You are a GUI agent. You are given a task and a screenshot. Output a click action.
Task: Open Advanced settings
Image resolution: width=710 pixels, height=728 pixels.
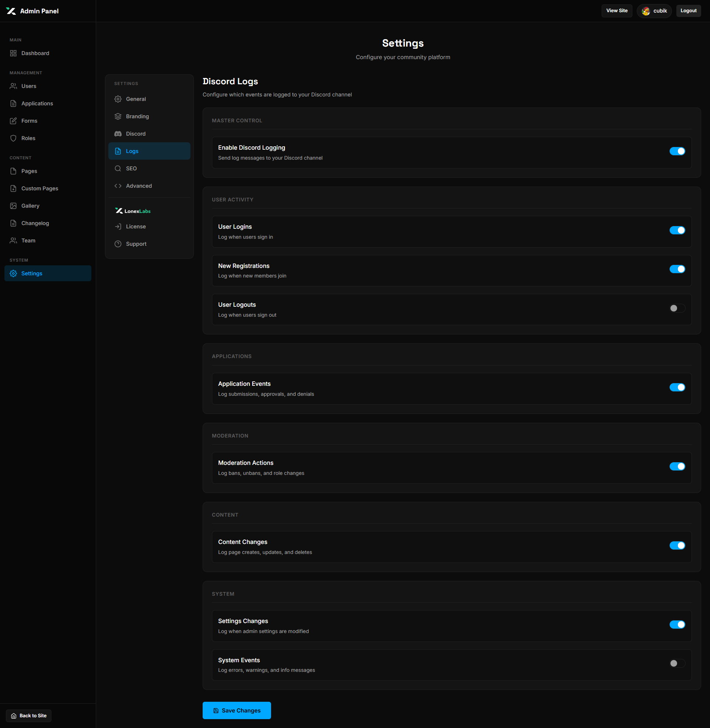tap(149, 186)
